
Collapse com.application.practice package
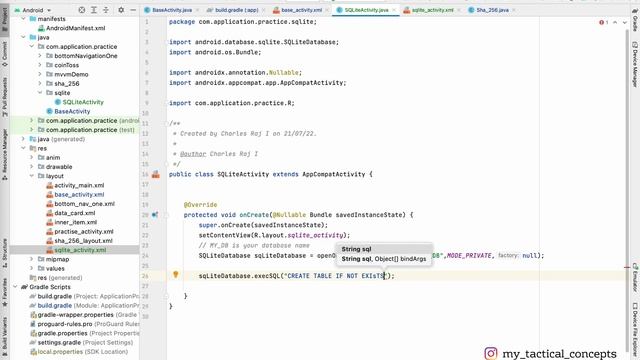(31, 47)
